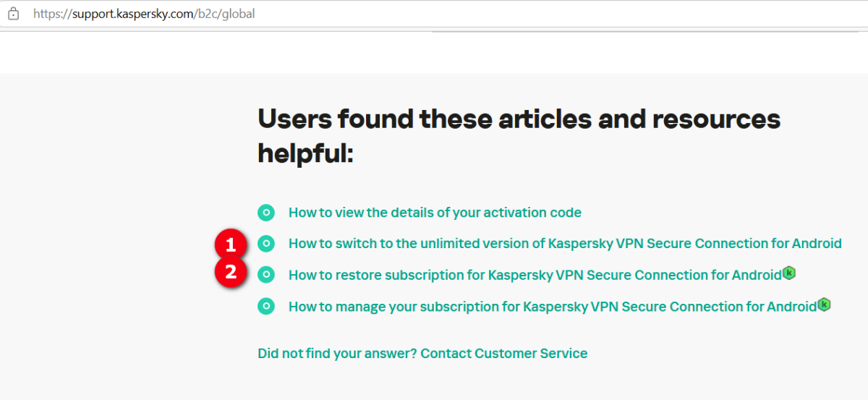The image size is (868, 400).
Task: Open the article on viewing activation code details
Action: click(x=435, y=213)
